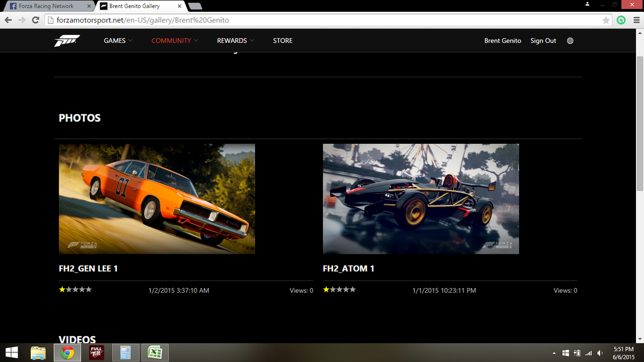Open the black Ariel Atom photo thumbnail

click(421, 198)
